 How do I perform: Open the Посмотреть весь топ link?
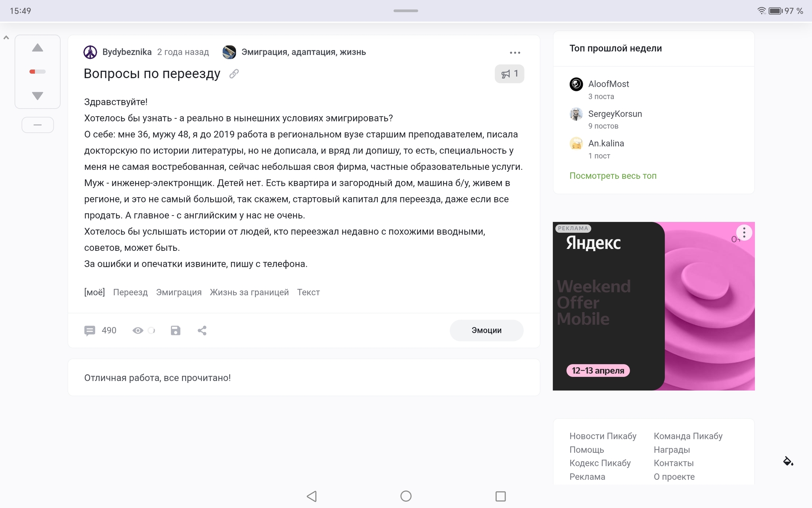[613, 176]
